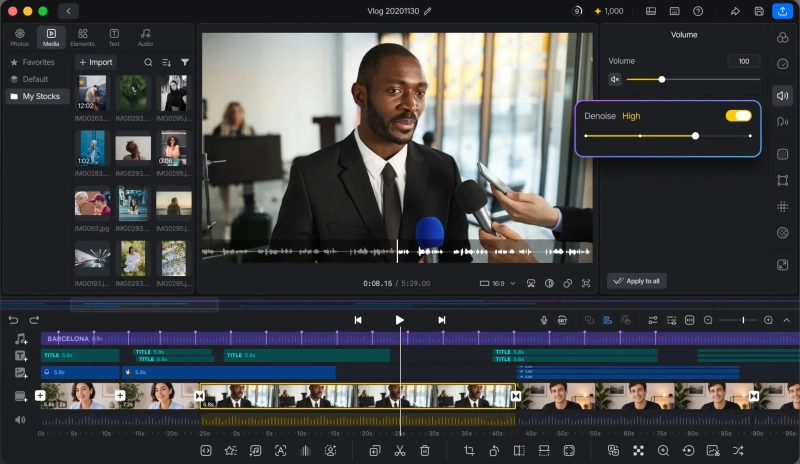Click the Import button
800x464 pixels.
pyautogui.click(x=96, y=62)
